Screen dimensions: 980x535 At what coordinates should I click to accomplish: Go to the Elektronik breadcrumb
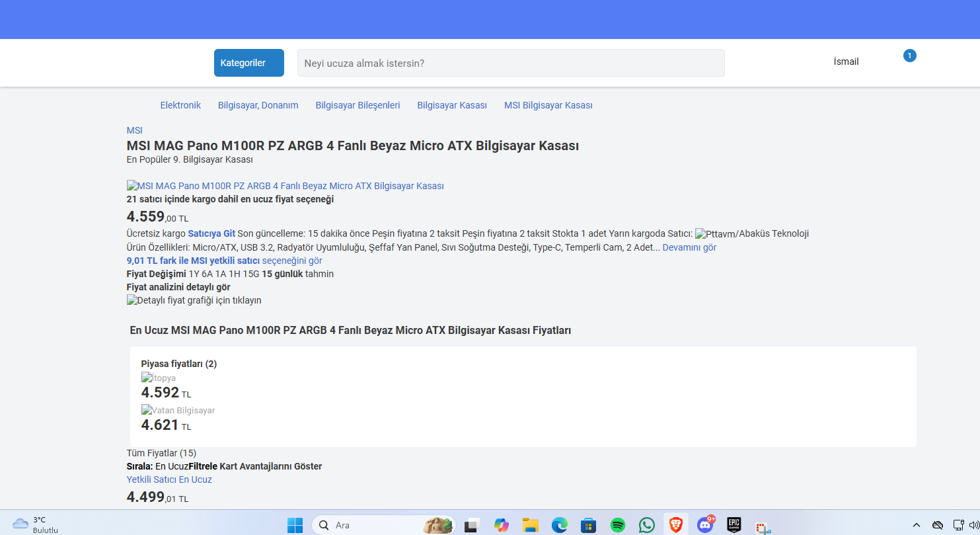coord(180,105)
